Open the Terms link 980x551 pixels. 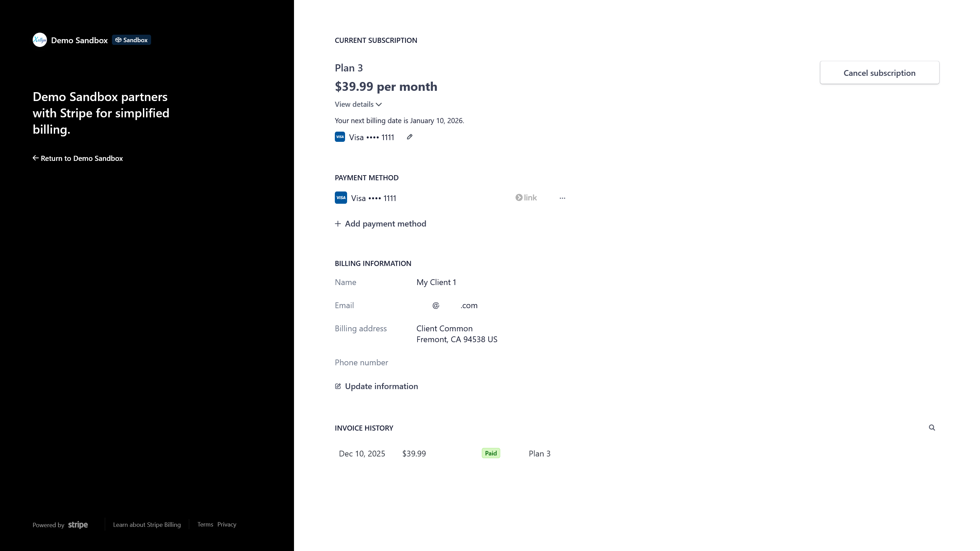pyautogui.click(x=205, y=524)
